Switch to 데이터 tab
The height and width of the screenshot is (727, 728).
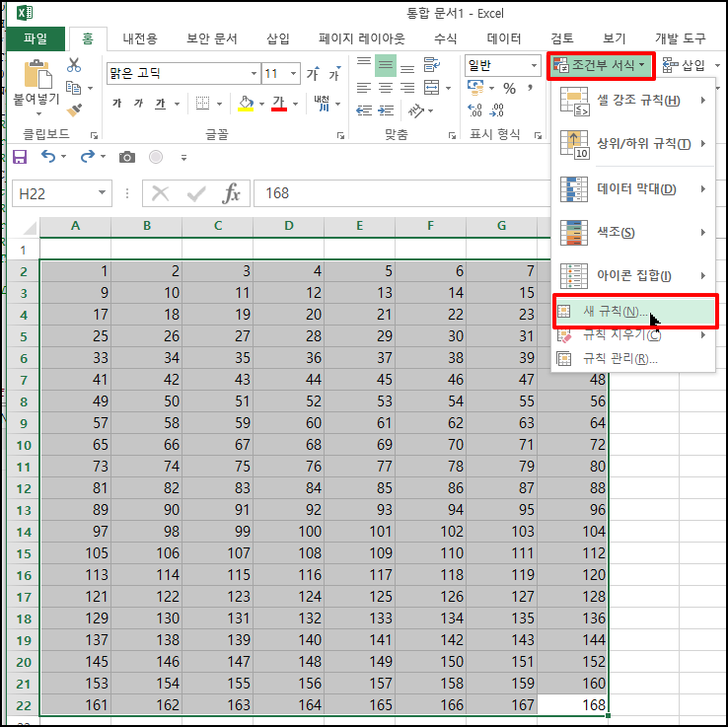[504, 39]
